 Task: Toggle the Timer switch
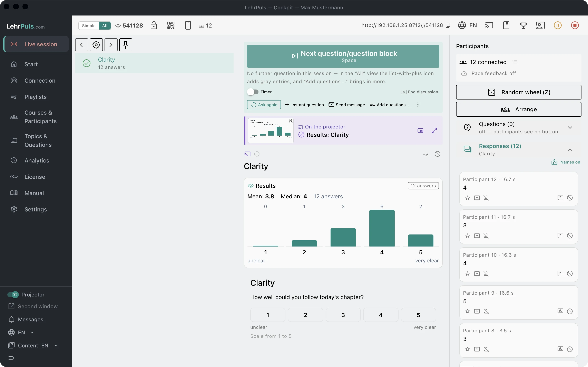253,92
